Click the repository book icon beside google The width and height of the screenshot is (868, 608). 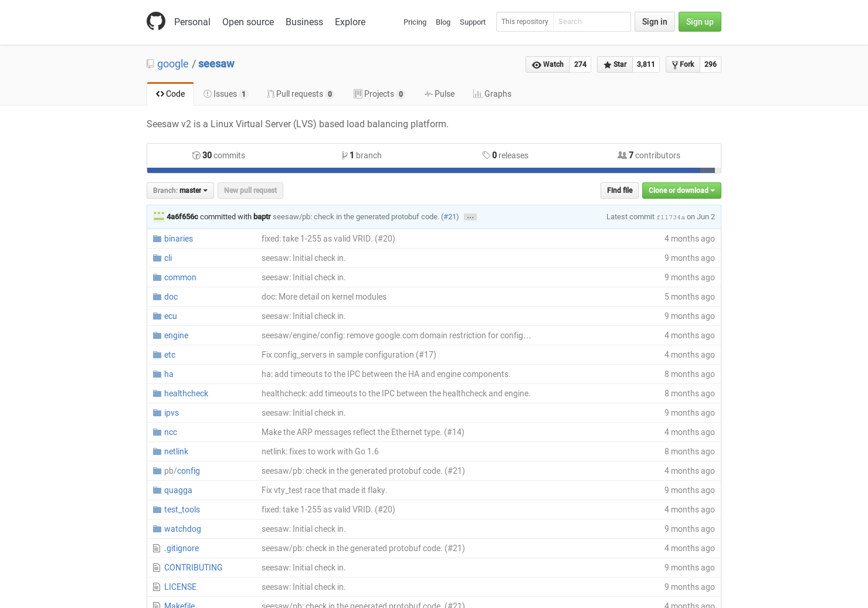tap(150, 64)
